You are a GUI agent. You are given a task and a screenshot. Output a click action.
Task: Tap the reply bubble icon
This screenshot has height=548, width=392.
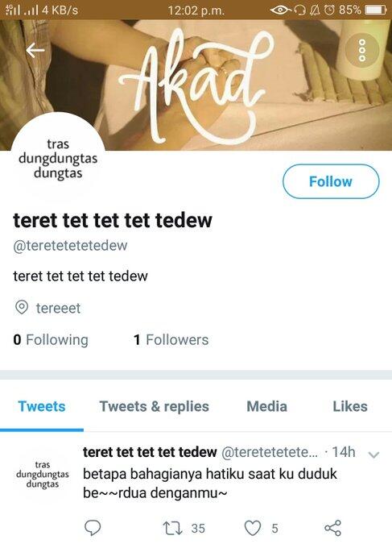point(93,528)
